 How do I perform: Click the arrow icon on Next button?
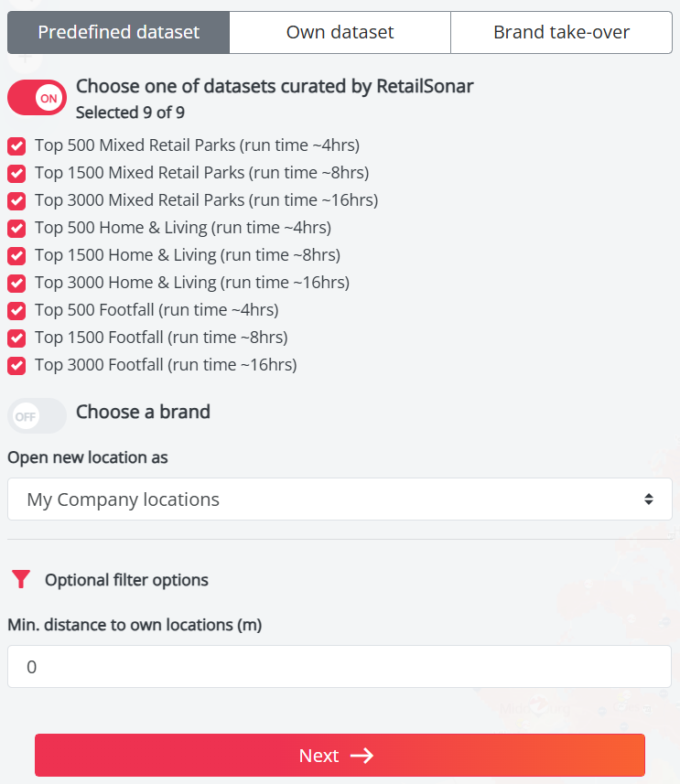pyautogui.click(x=362, y=756)
